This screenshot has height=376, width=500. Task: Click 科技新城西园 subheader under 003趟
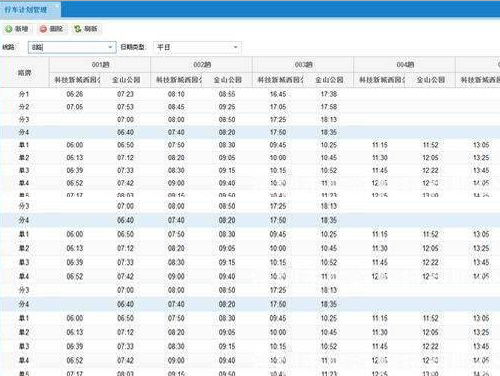[x=280, y=80]
